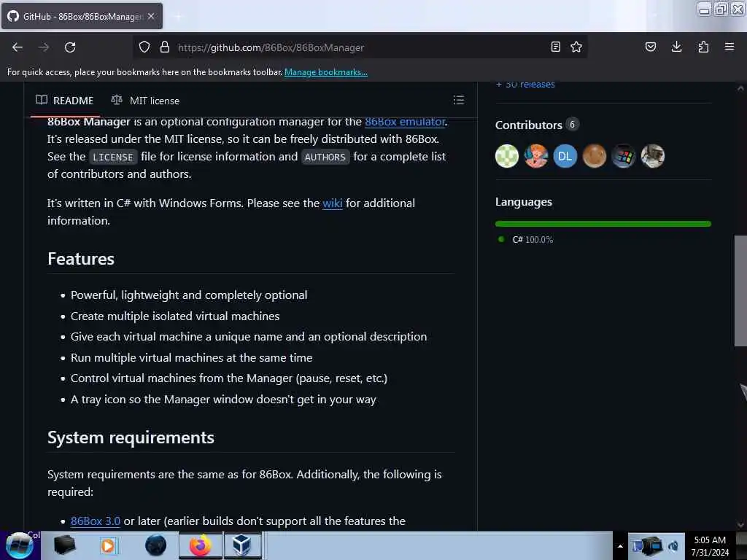The width and height of the screenshot is (747, 560).
Task: Click the volume tray icon
Action: (x=673, y=545)
